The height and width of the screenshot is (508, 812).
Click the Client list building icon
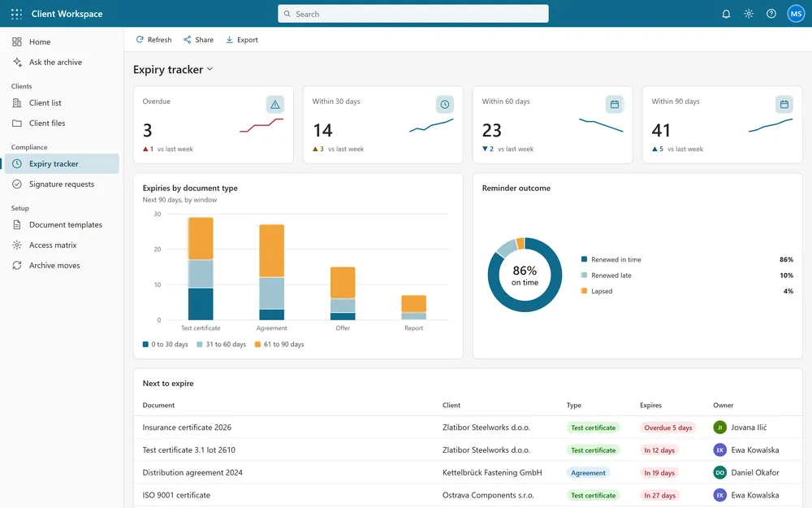click(17, 102)
